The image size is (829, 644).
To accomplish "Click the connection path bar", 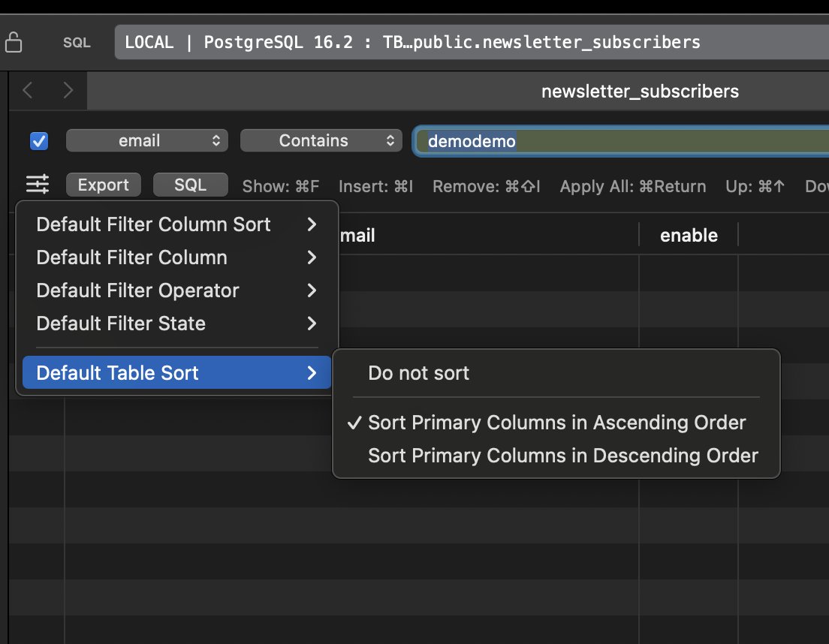I will (472, 42).
